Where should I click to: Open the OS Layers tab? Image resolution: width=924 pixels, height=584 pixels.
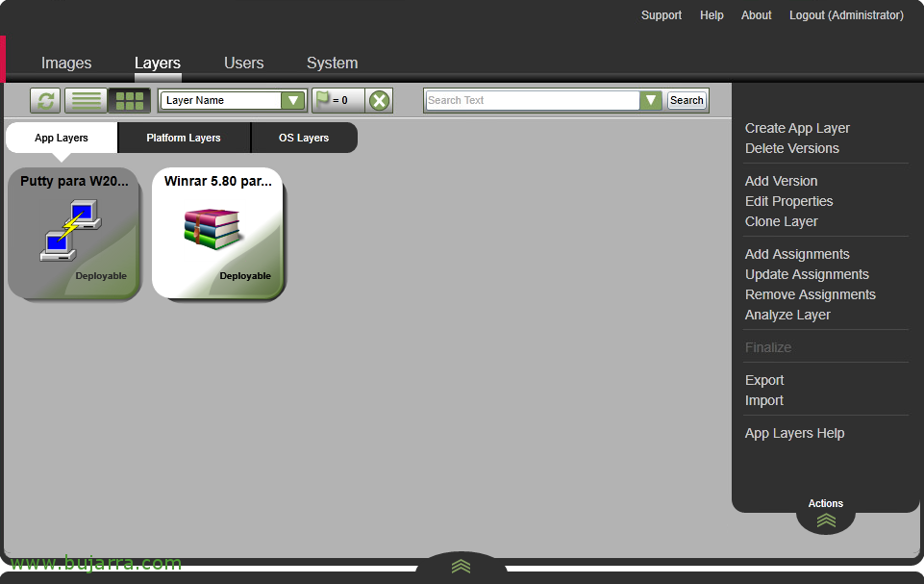pyautogui.click(x=304, y=138)
